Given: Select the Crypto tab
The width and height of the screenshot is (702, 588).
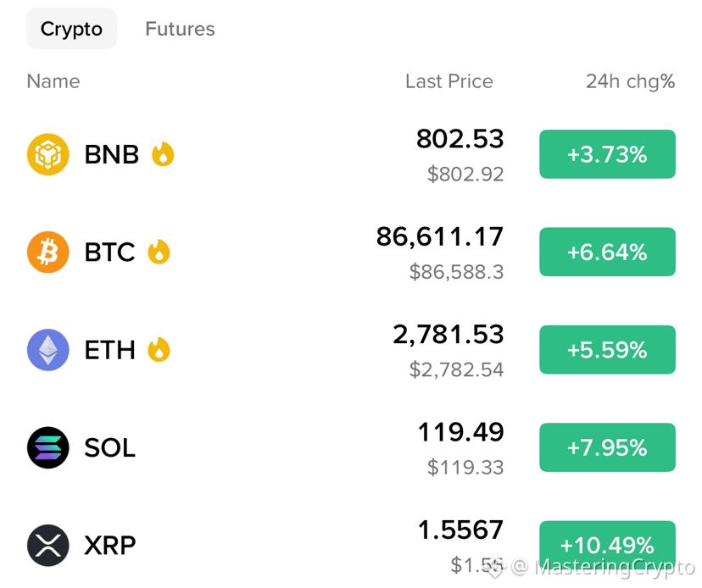Looking at the screenshot, I should click(71, 29).
